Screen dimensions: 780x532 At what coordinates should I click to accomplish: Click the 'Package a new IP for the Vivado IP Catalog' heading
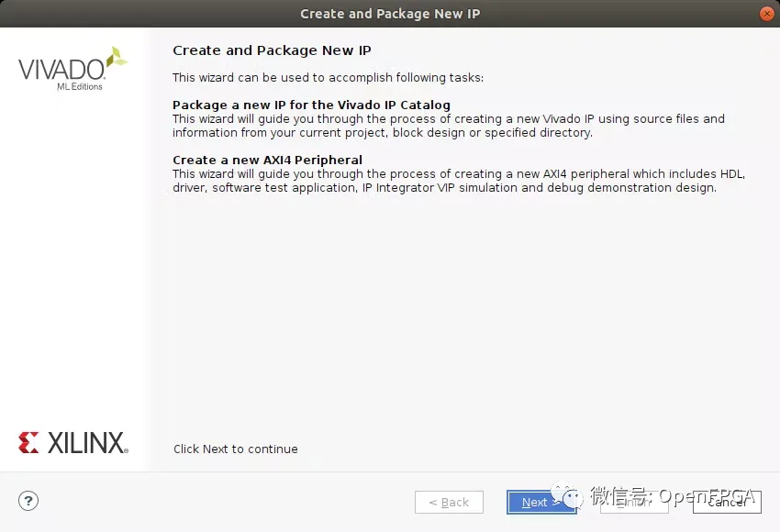coord(311,105)
